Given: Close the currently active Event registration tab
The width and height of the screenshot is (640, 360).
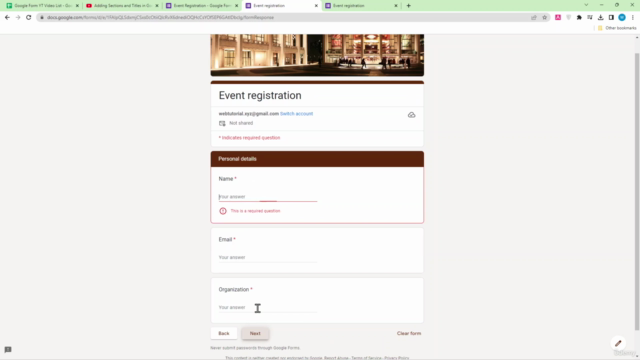Looking at the screenshot, I should 316,6.
